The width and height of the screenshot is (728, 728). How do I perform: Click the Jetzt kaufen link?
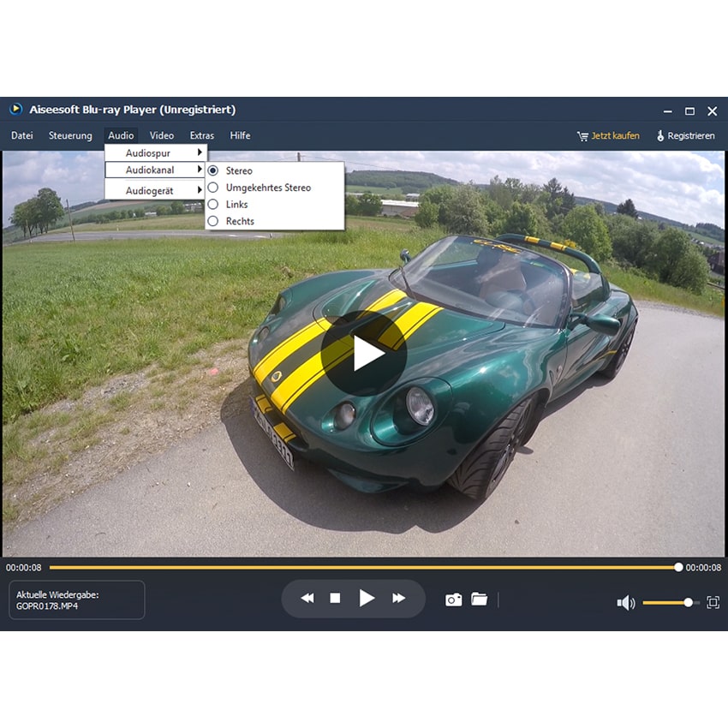pyautogui.click(x=608, y=136)
